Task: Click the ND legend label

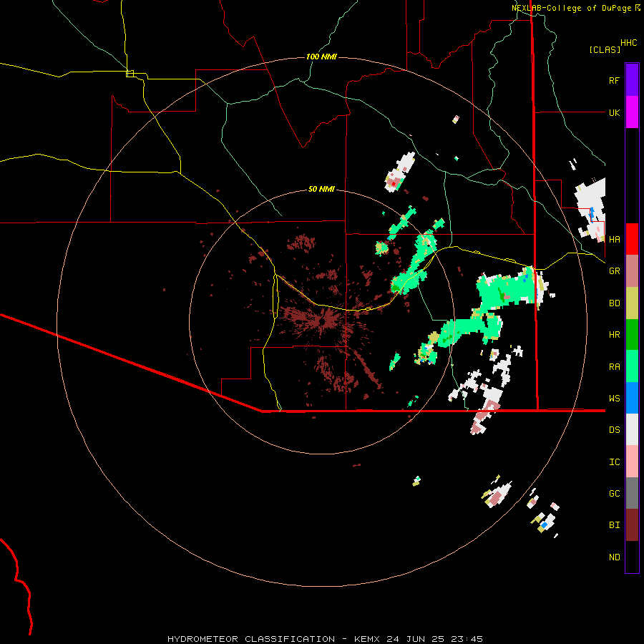Action: 614,557
